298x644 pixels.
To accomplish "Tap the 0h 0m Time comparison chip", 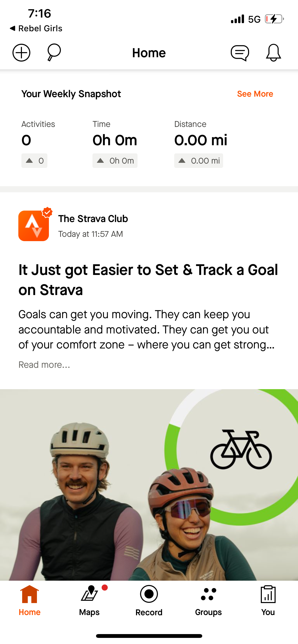I will [115, 160].
